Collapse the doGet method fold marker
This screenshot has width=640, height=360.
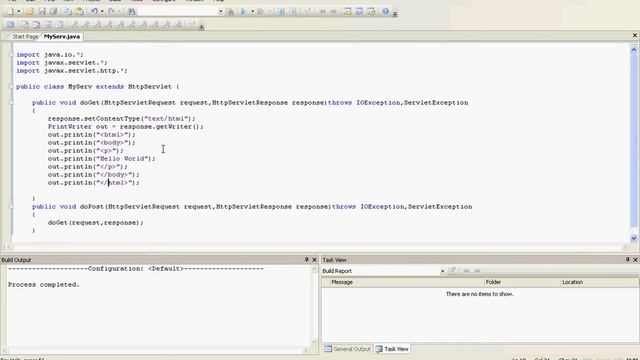(11, 102)
